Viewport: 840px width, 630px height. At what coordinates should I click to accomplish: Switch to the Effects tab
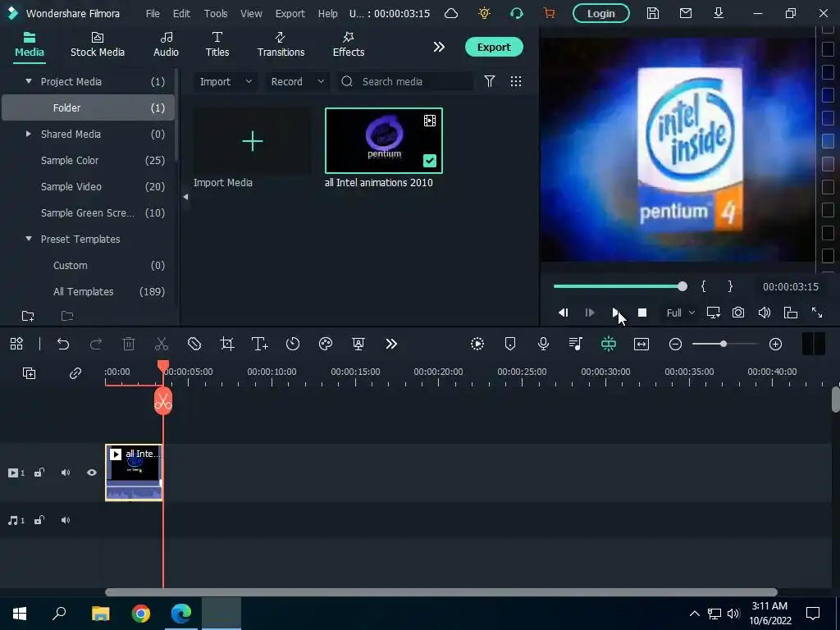[348, 45]
